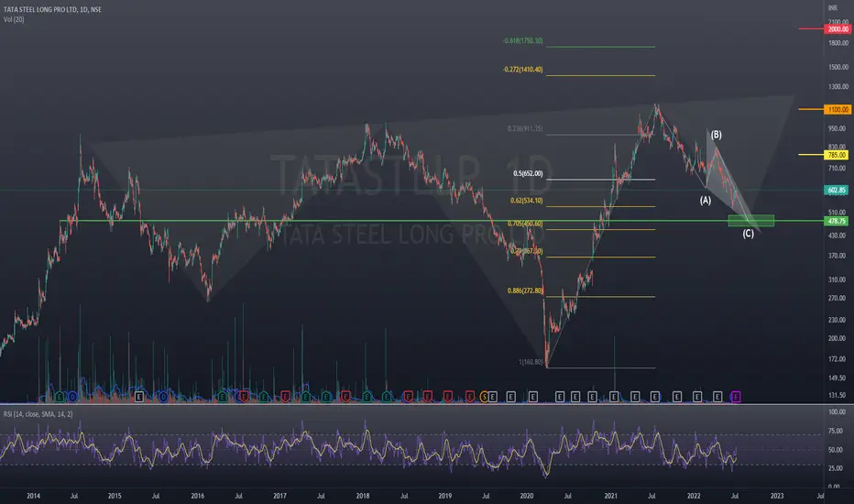Open the Vol (20) indicator legend

click(14, 19)
